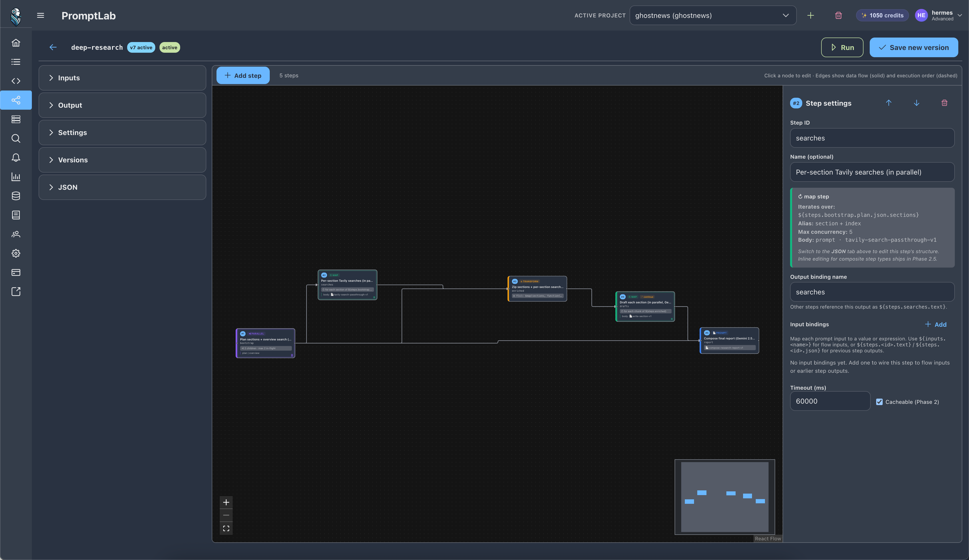Viewport: 969px width, 560px height.
Task: Open the billing card sidebar icon
Action: 16,273
